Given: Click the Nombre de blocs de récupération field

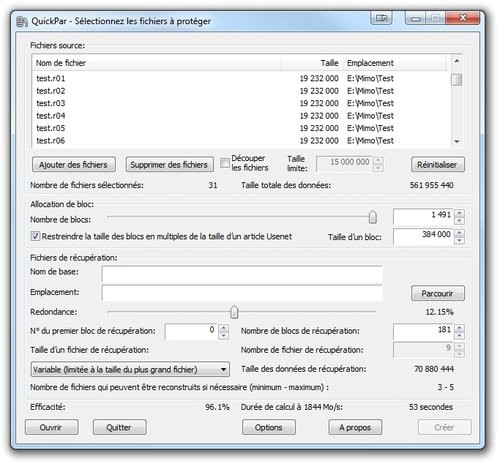Looking at the screenshot, I should 424,331.
